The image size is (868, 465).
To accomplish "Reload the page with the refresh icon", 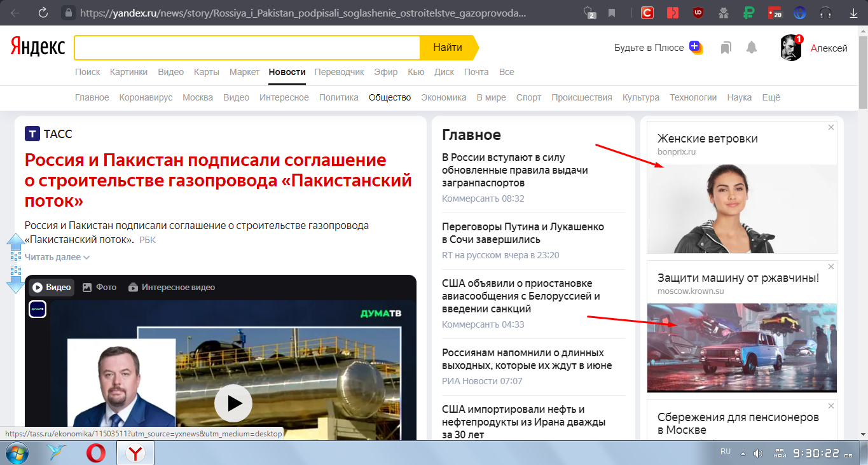I will point(43,12).
